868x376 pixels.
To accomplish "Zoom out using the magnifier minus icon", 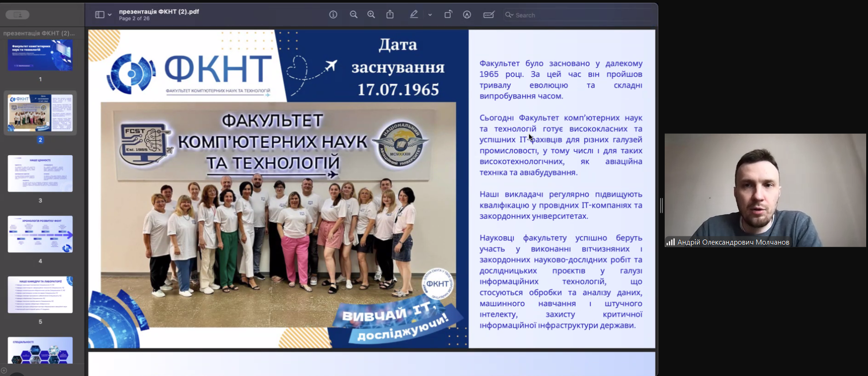I will tap(353, 15).
